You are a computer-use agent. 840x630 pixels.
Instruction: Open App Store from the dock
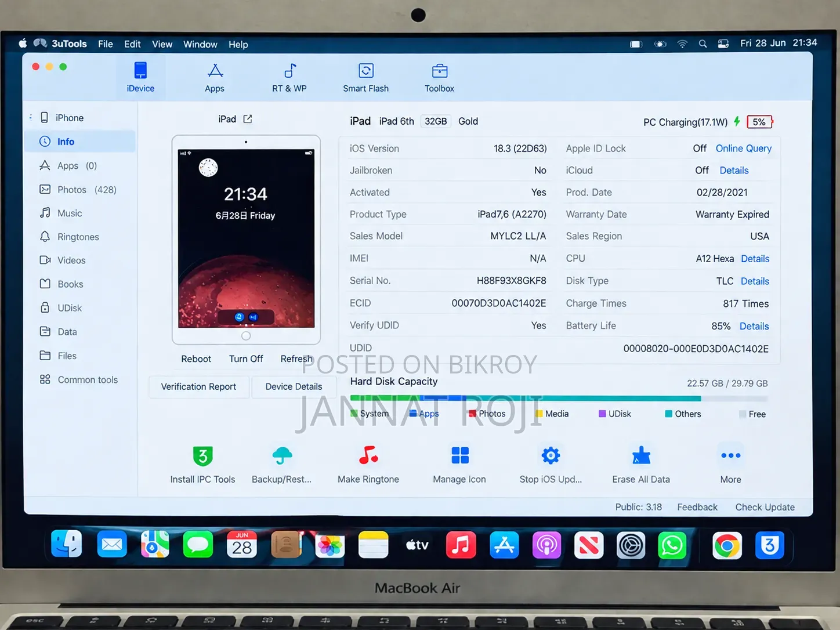pos(504,545)
